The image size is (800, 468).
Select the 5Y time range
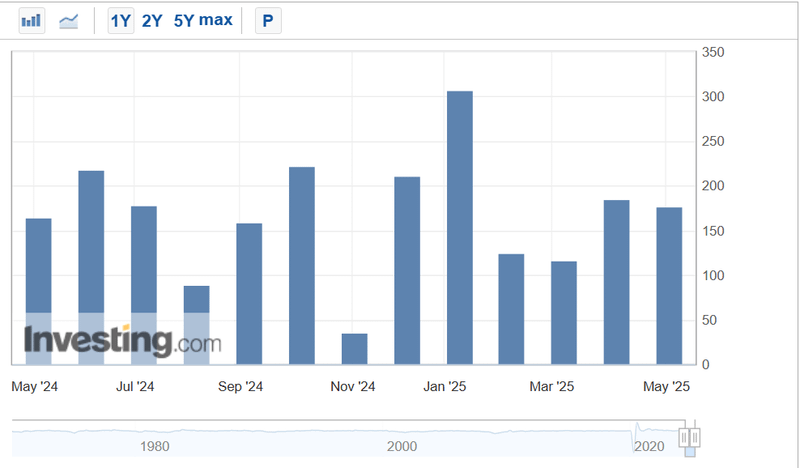coord(184,21)
